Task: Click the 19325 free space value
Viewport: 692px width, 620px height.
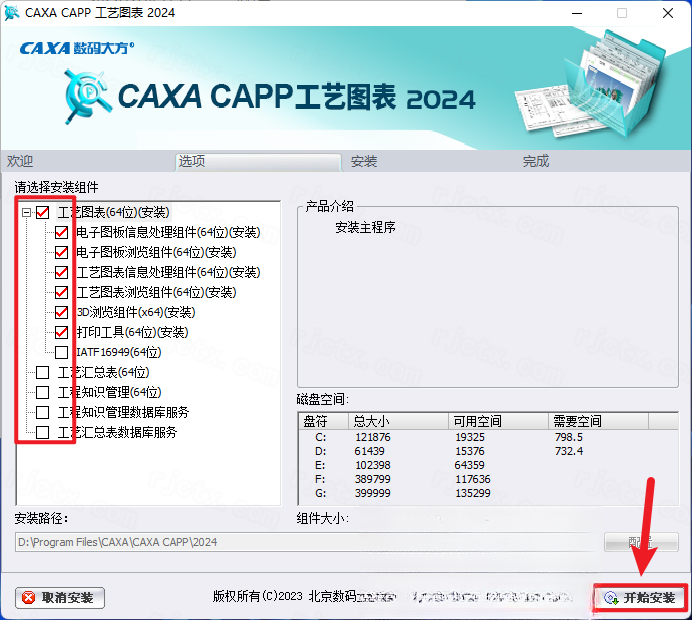Action: pos(470,437)
